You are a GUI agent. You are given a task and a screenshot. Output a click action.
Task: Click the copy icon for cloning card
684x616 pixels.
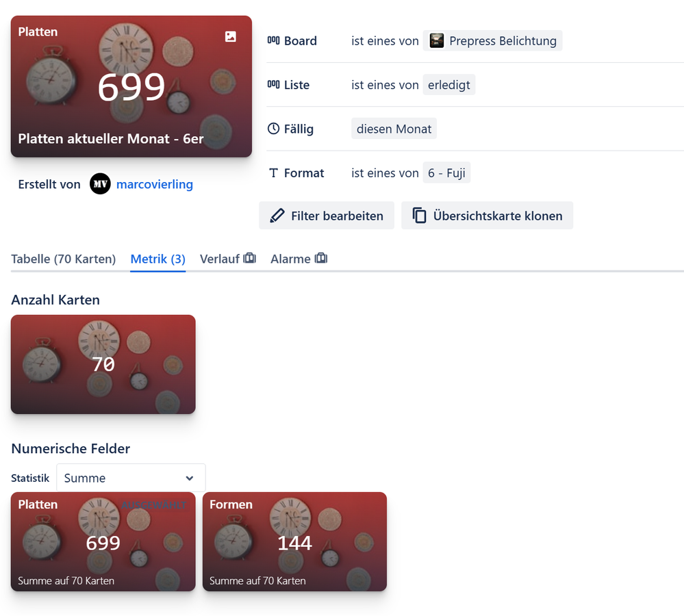tap(420, 216)
